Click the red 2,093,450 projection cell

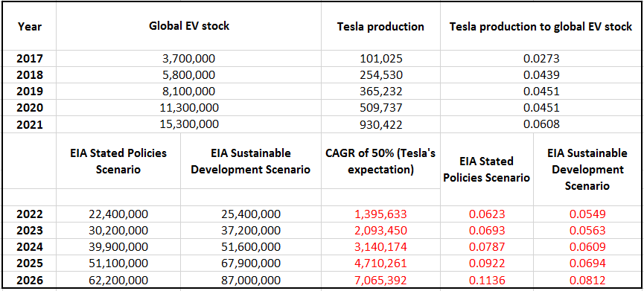click(380, 230)
